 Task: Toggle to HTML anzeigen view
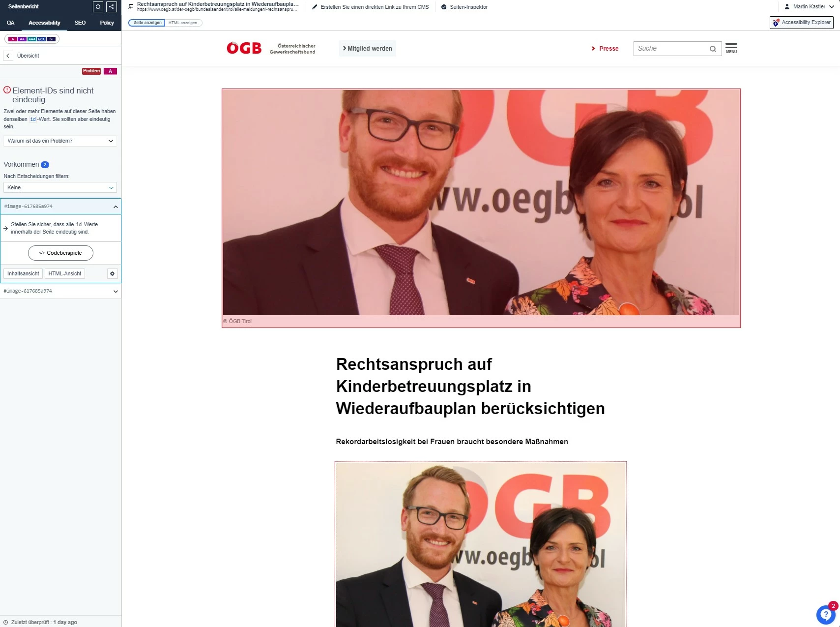(x=183, y=23)
